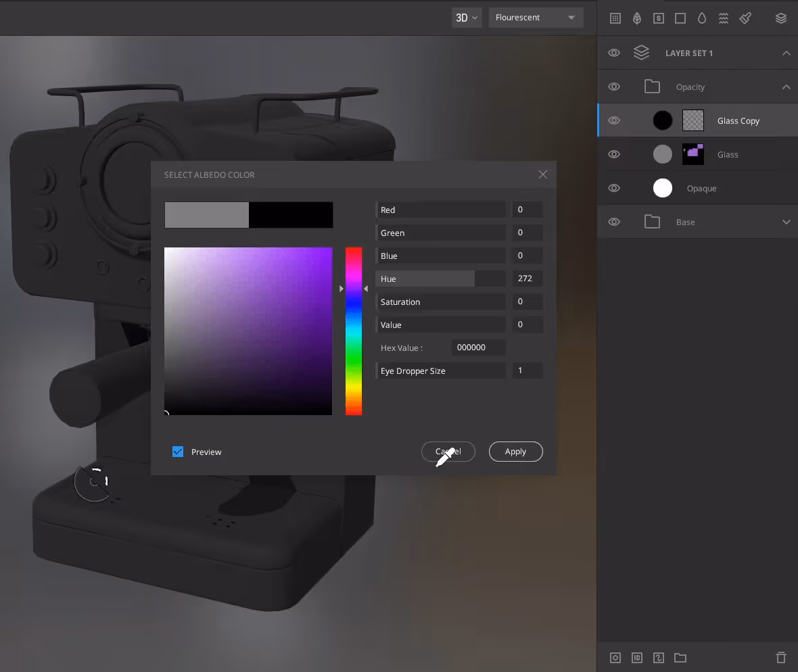798x672 pixels.
Task: Hide the Glass Copy layer
Action: [x=614, y=120]
